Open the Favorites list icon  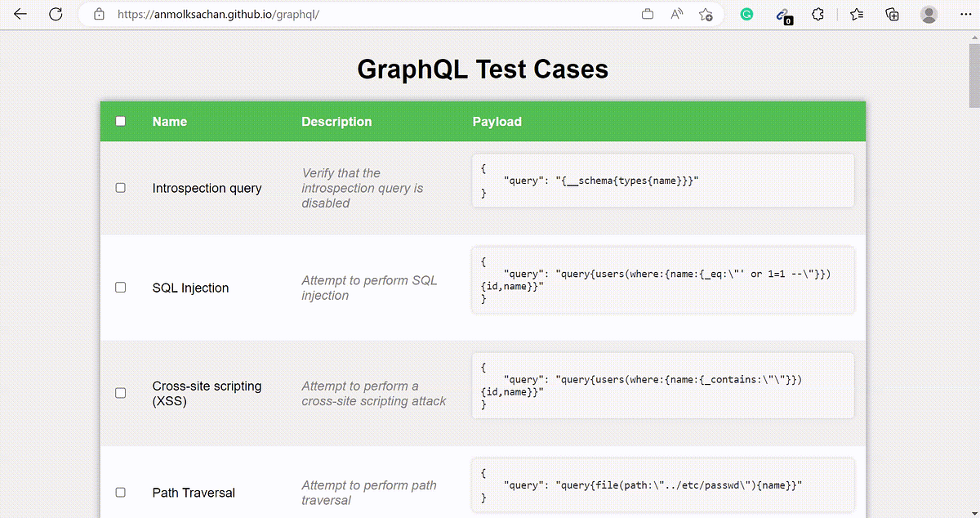click(x=856, y=15)
